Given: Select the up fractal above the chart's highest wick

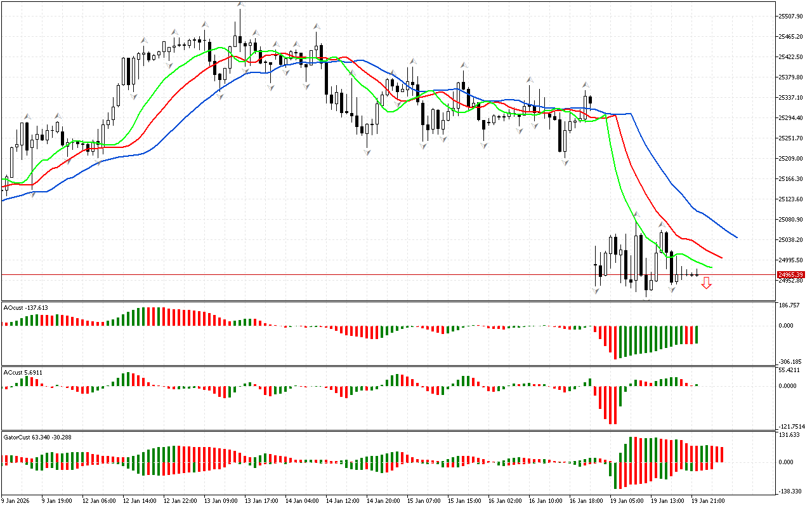Looking at the screenshot, I should [240, 3].
